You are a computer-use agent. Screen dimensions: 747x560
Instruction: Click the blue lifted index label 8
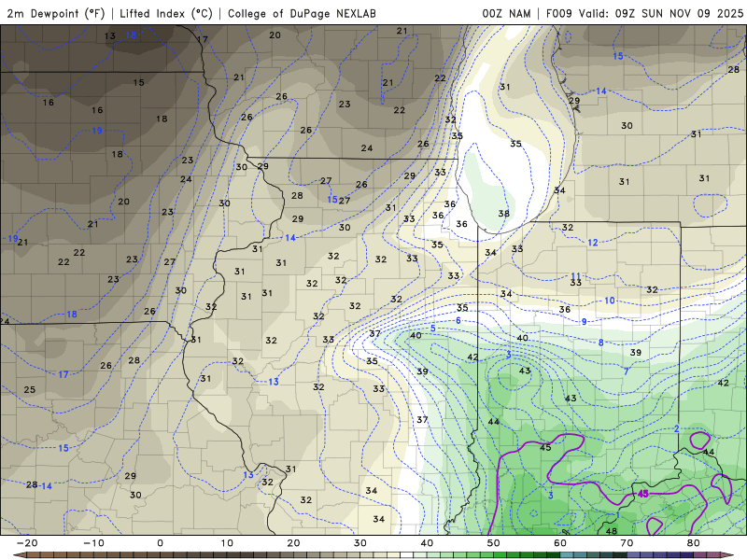tap(601, 343)
